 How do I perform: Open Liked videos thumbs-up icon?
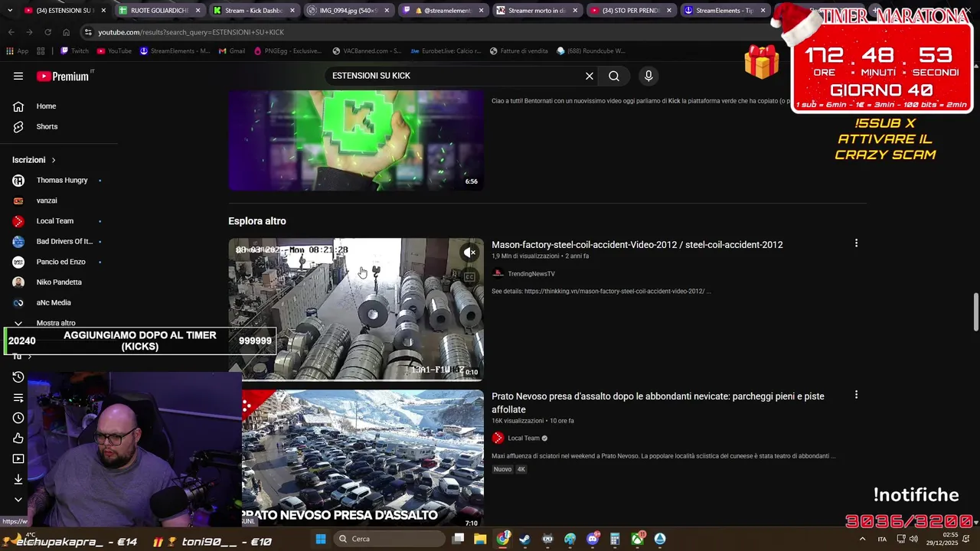(18, 439)
